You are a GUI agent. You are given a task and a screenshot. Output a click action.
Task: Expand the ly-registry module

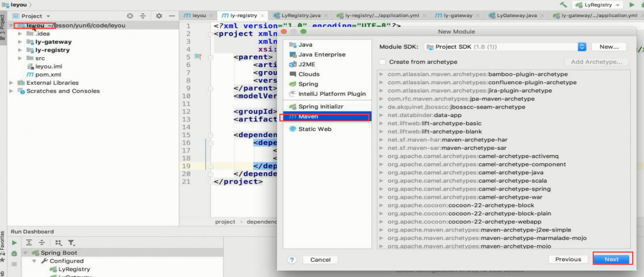click(x=20, y=50)
